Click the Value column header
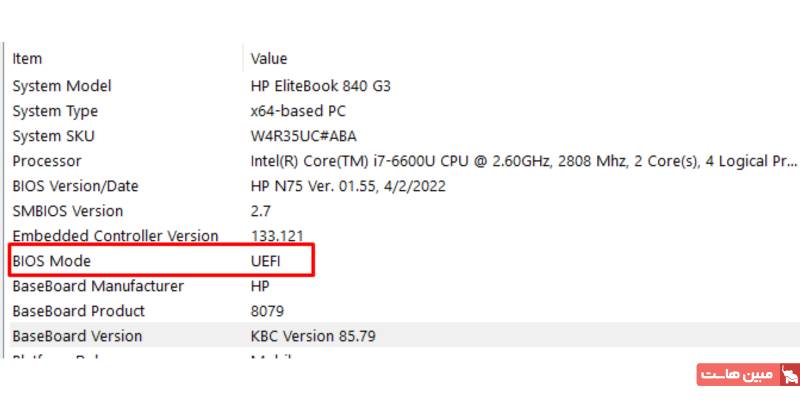 [x=269, y=59]
